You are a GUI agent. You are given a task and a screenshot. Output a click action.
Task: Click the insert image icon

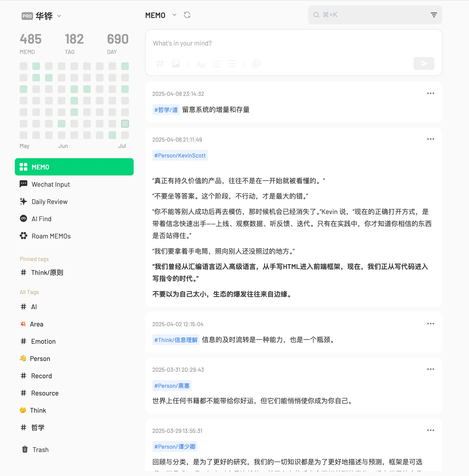[x=176, y=64]
